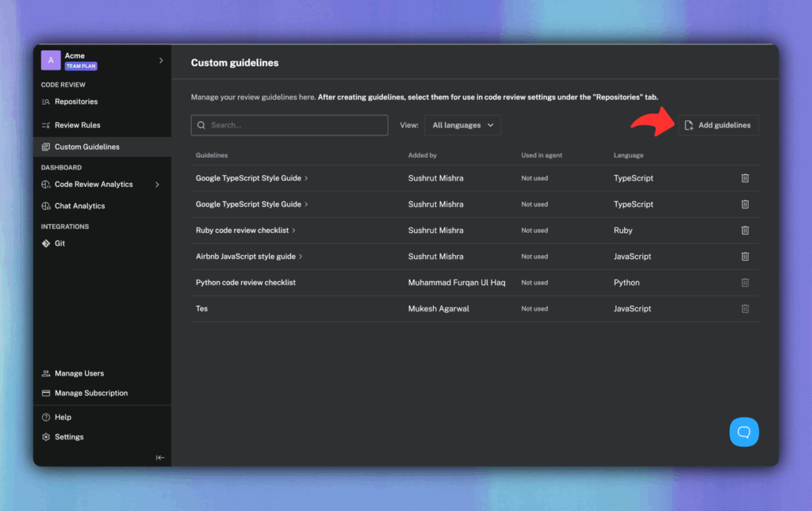Image resolution: width=812 pixels, height=511 pixels.
Task: Collapse the sidebar with the arrow icon
Action: 160,457
